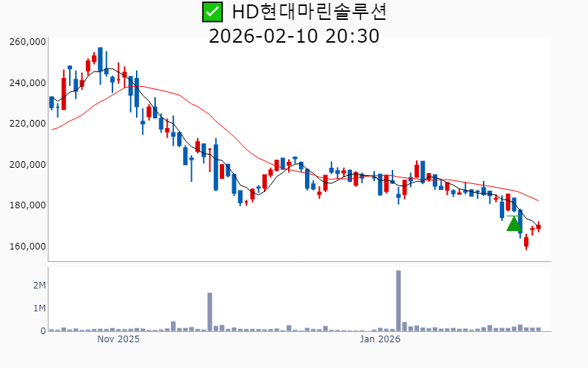Click the 1M volume axis label
Screen dimensions: 588x368
pos(39,308)
